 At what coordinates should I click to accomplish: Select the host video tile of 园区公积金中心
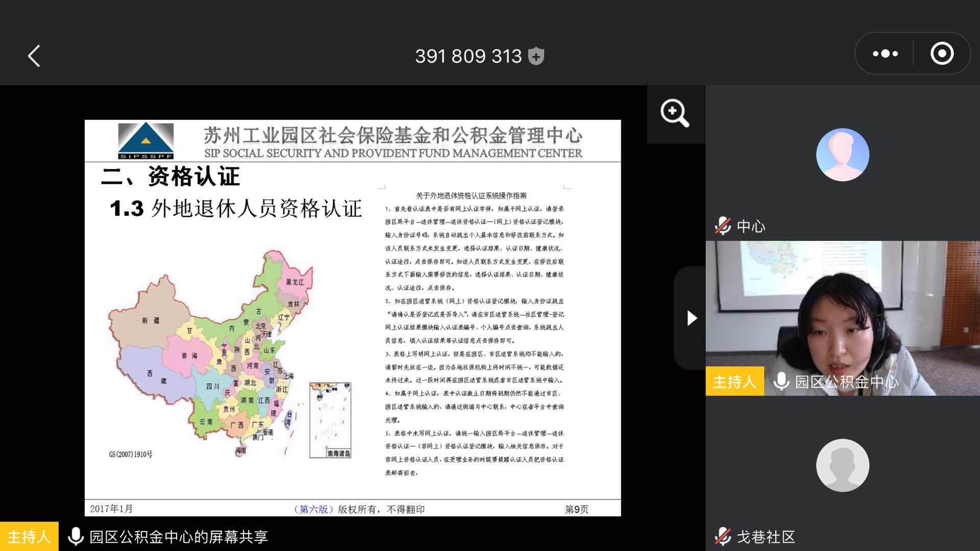click(843, 318)
